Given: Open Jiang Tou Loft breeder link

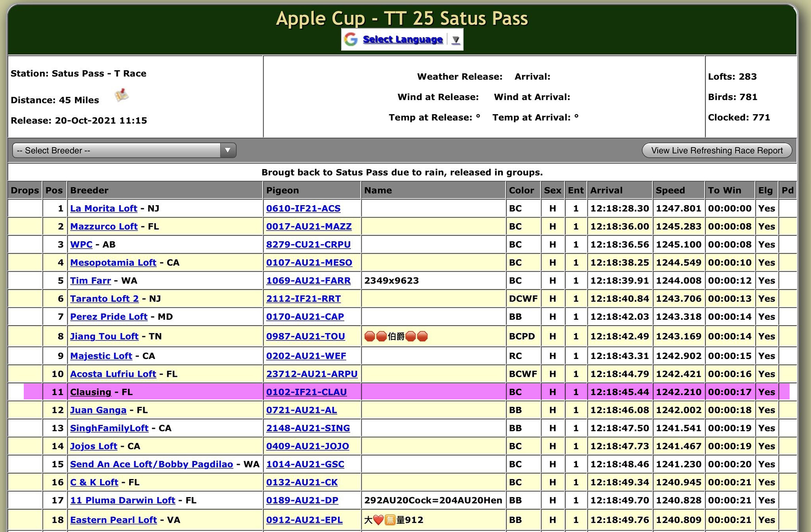Looking at the screenshot, I should pyautogui.click(x=104, y=336).
